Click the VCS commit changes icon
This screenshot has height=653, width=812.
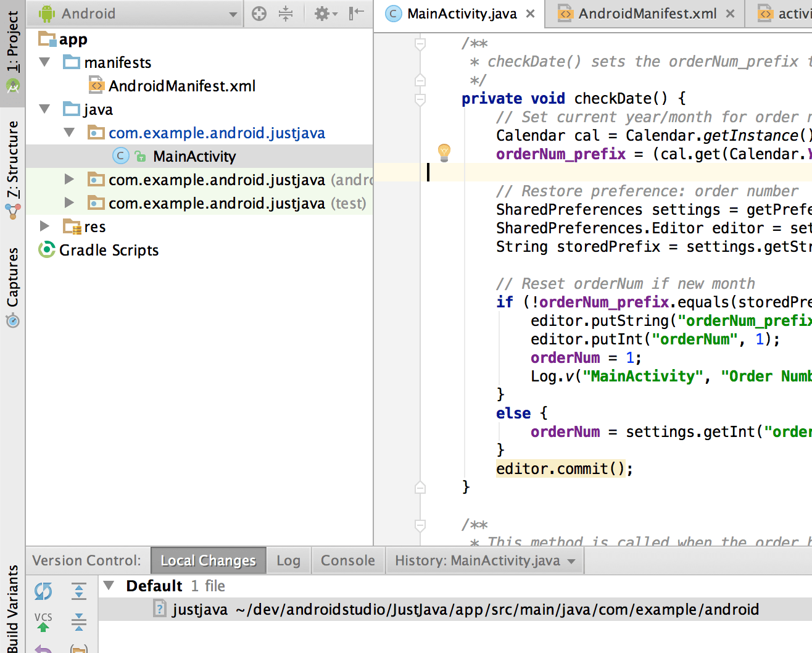[43, 622]
